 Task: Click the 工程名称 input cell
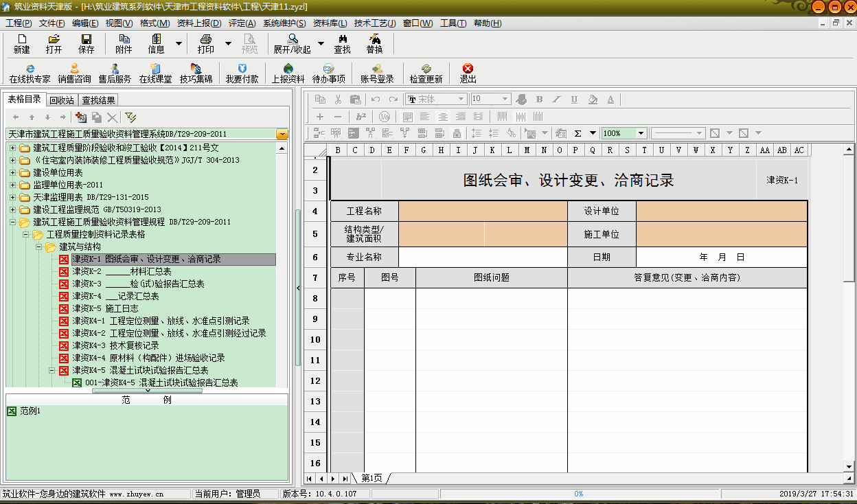tap(483, 211)
